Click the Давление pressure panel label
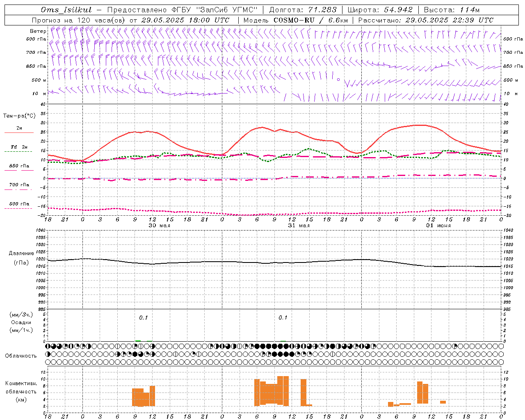 (21, 253)
